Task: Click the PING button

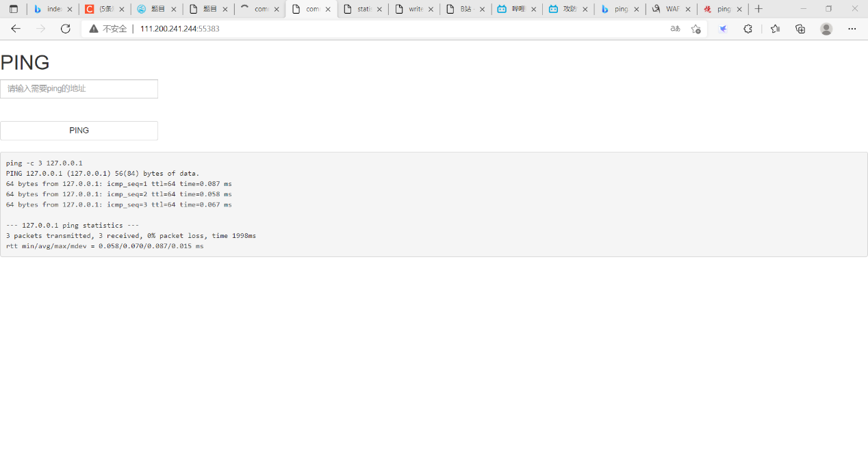Action: [79, 130]
